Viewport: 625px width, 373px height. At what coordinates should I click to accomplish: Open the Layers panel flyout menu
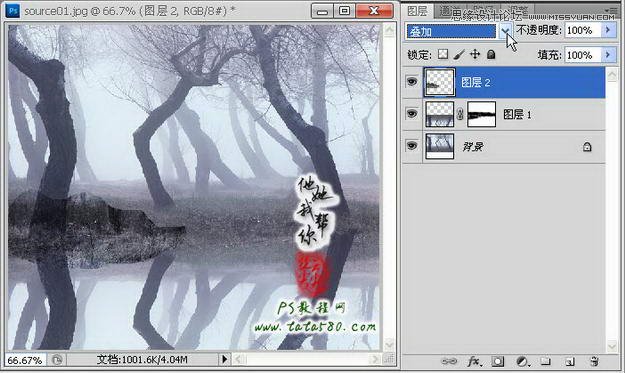[611, 10]
